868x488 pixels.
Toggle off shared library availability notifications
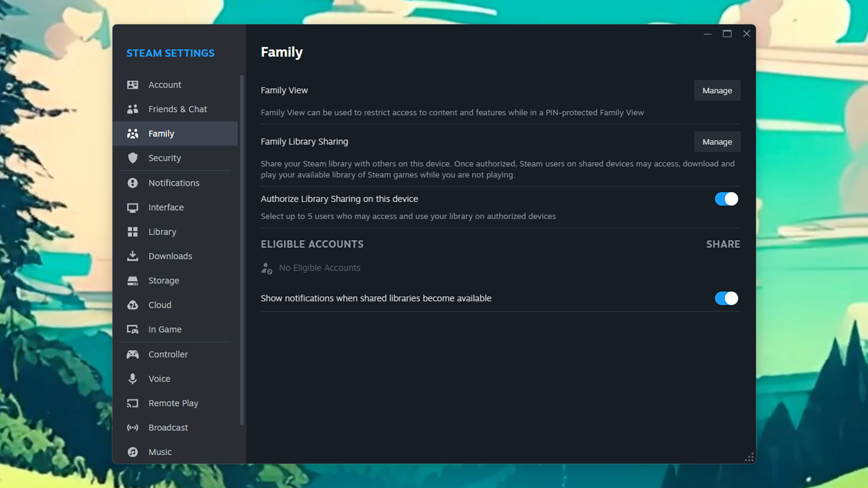click(x=726, y=298)
